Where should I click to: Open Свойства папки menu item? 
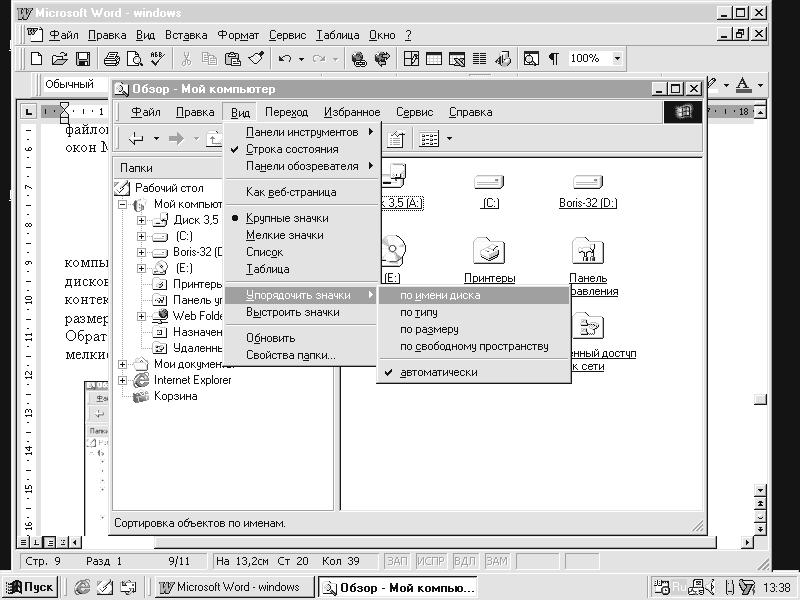pyautogui.click(x=302, y=355)
